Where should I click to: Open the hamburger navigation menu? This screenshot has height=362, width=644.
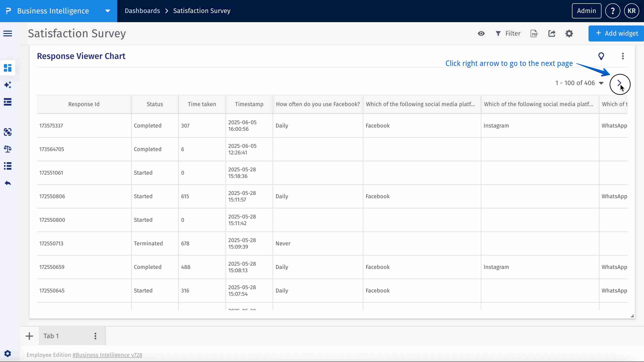(x=8, y=33)
